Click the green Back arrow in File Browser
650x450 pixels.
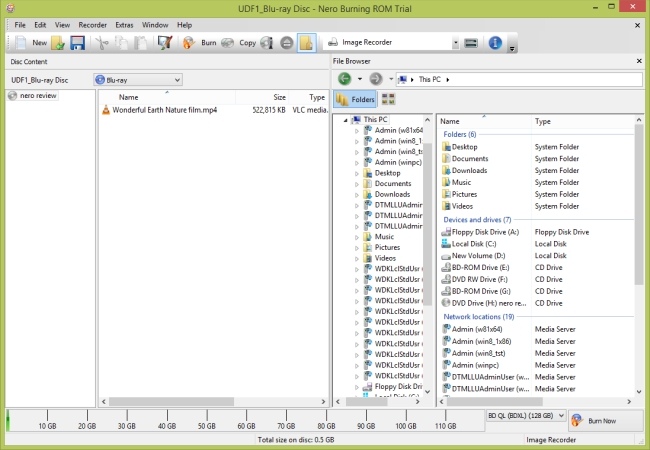point(344,79)
